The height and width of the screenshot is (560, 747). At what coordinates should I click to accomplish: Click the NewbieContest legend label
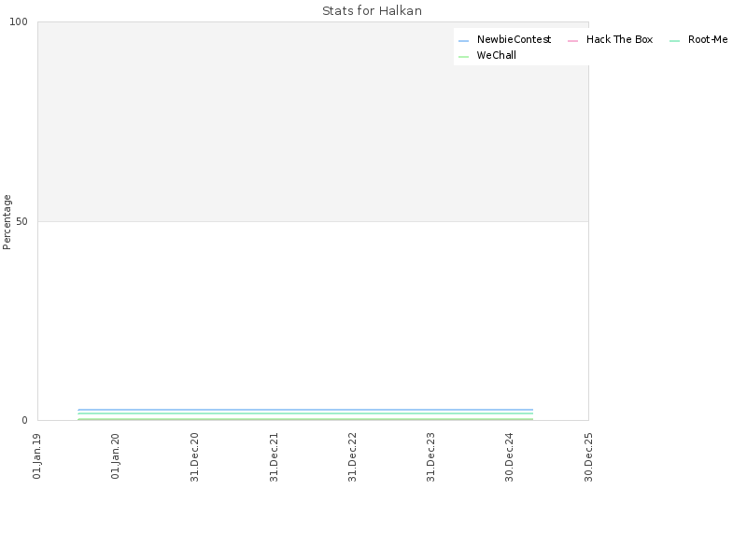pyautogui.click(x=514, y=39)
